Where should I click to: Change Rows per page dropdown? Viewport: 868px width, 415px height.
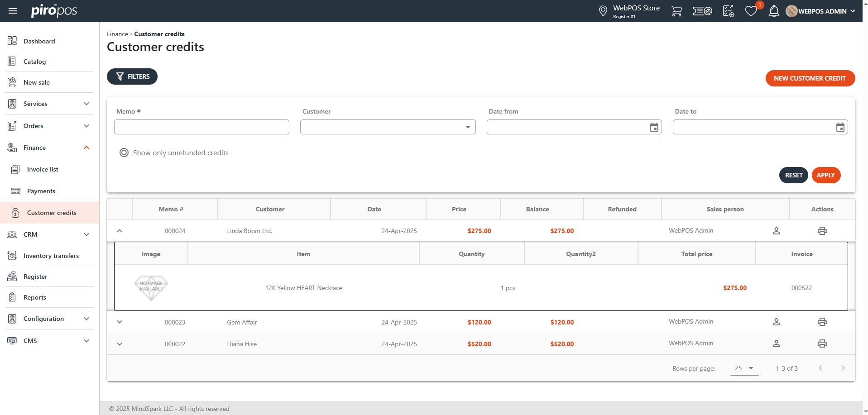[744, 368]
